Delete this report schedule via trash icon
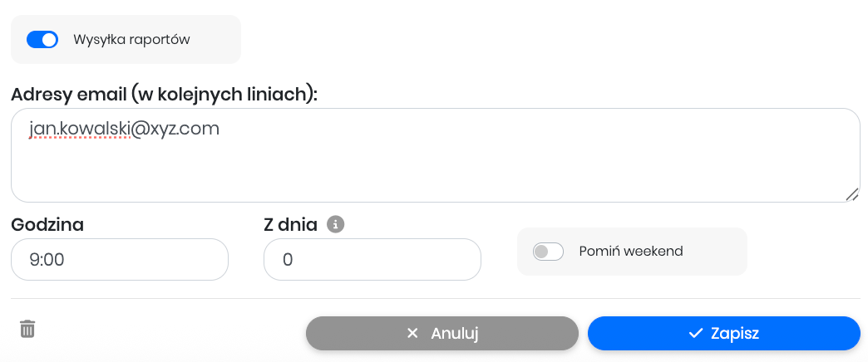The image size is (868, 362). coord(27,329)
